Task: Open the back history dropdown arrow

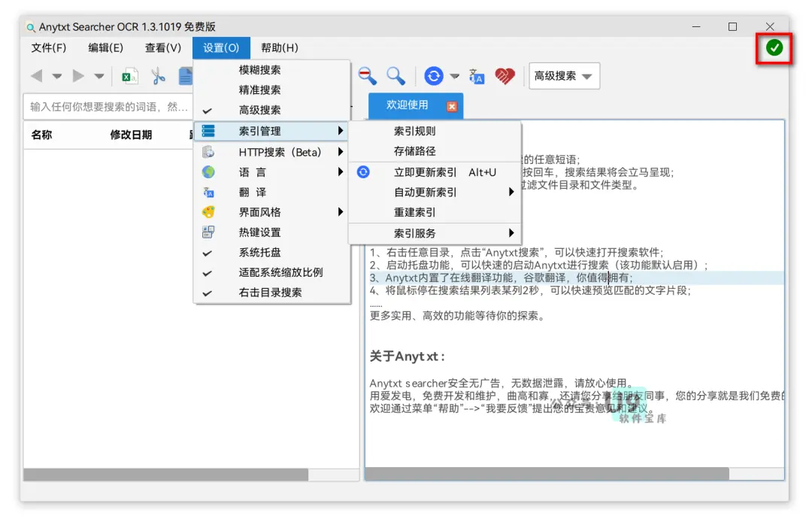Action: 57,77
